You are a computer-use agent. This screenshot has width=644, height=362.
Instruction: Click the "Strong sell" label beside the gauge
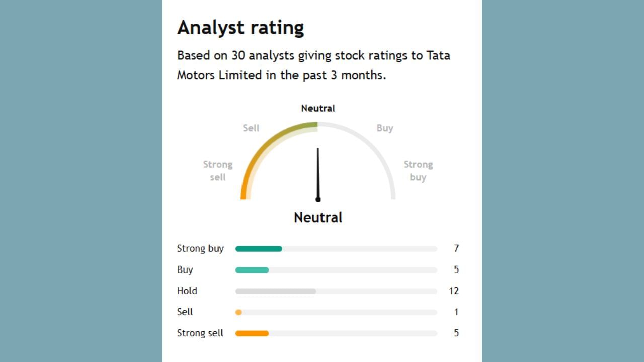tap(218, 171)
